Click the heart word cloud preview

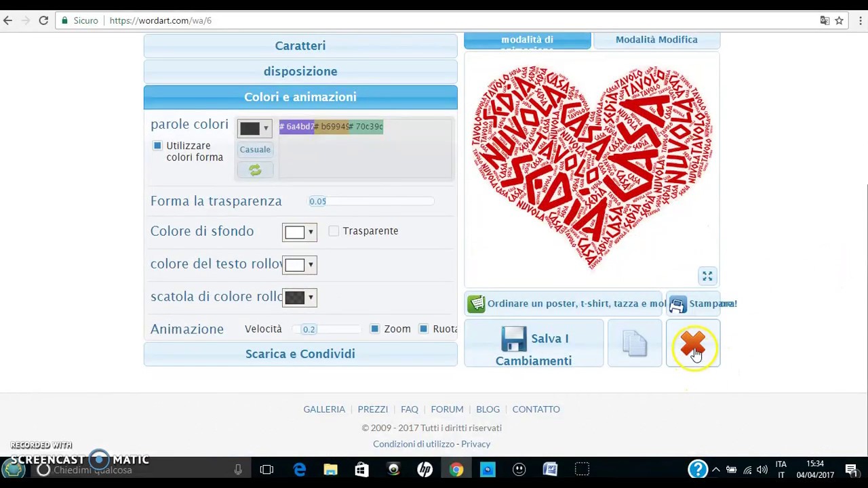[x=592, y=167]
